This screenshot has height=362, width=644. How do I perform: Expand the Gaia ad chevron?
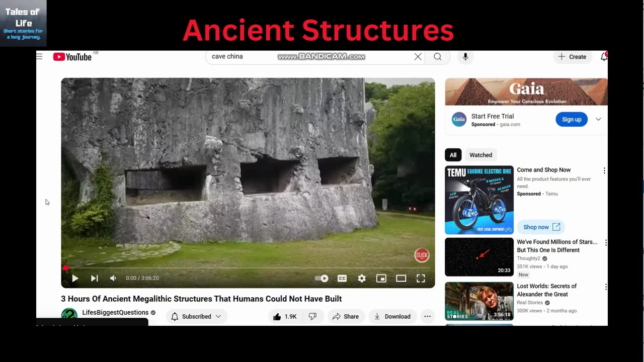tap(598, 119)
